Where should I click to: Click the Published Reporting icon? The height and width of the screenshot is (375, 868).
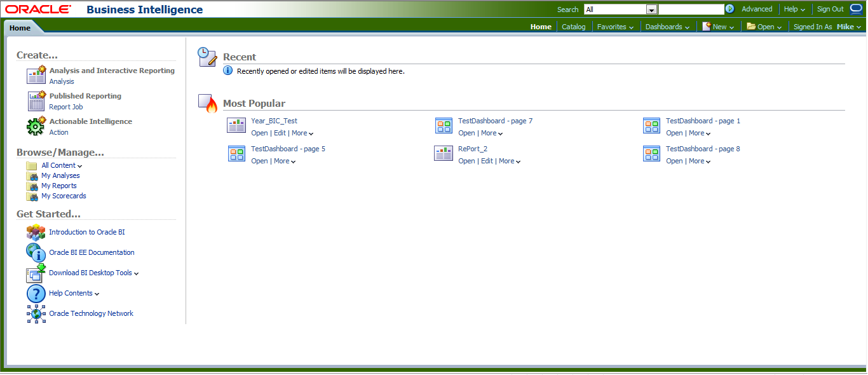[36, 100]
